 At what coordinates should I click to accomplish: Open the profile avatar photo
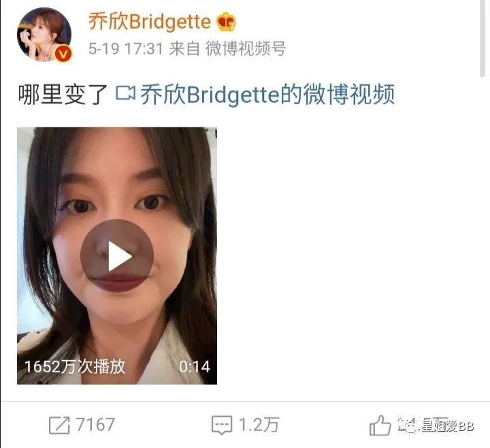tap(44, 35)
